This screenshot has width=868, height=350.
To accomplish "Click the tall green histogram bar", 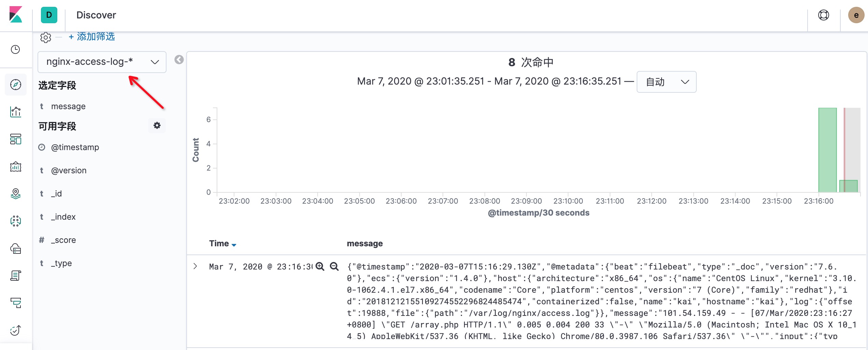I will pos(827,150).
